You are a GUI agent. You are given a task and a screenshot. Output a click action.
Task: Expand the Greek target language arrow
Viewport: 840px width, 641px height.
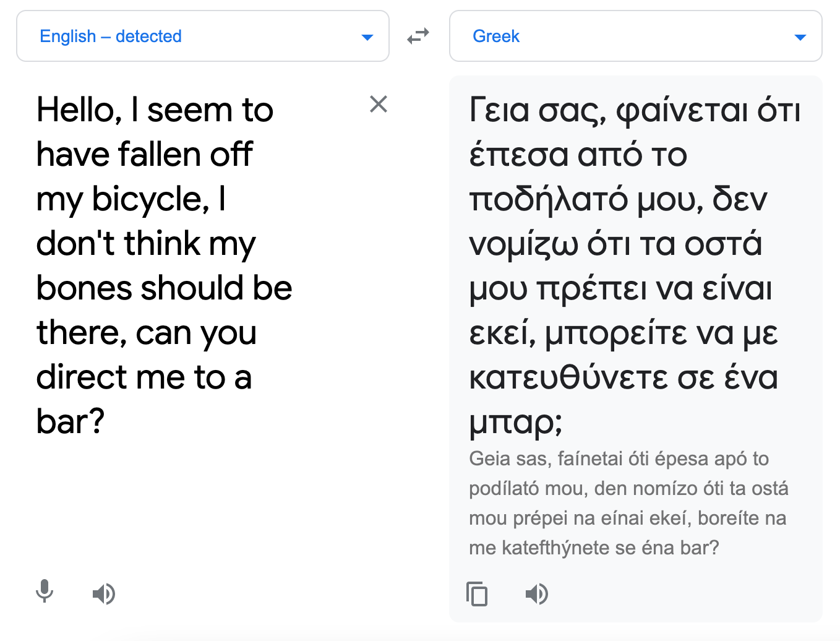click(x=800, y=37)
